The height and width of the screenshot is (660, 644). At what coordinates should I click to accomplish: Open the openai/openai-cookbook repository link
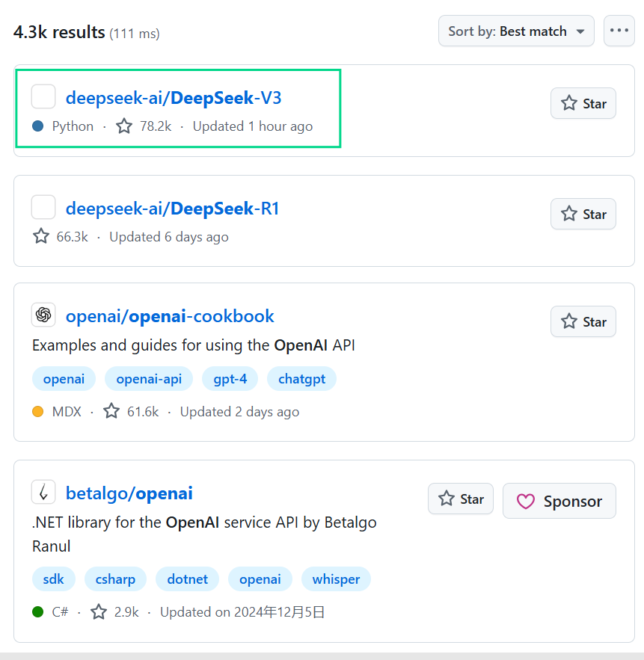coord(170,316)
